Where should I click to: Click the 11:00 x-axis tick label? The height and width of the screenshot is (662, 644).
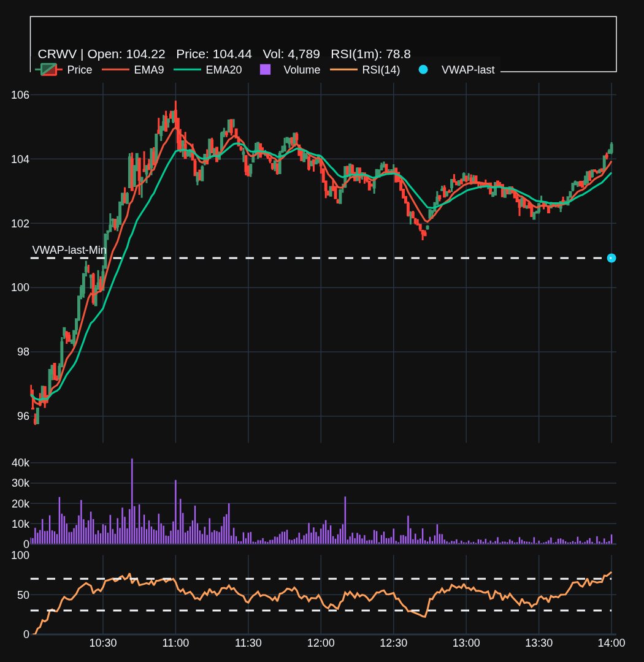[176, 643]
